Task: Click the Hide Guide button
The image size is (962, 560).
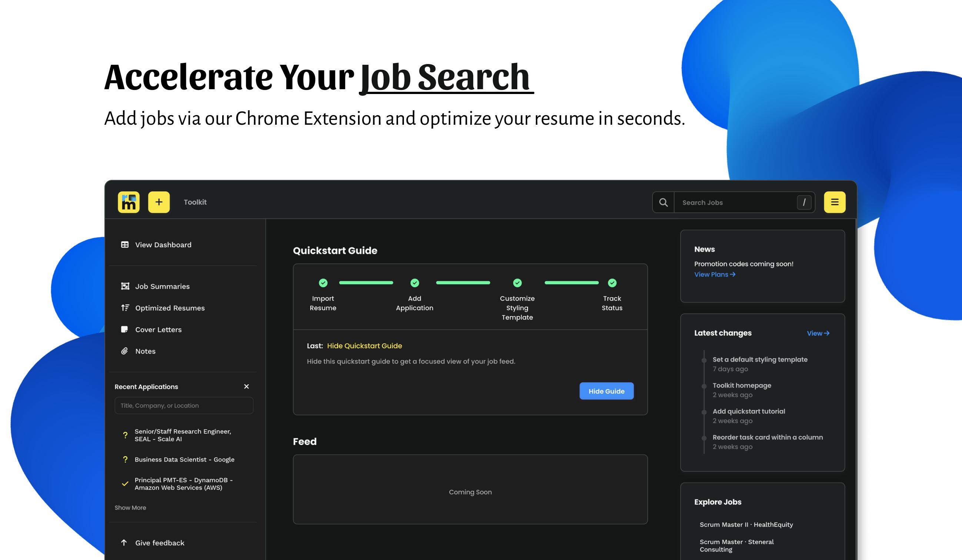Action: point(606,391)
